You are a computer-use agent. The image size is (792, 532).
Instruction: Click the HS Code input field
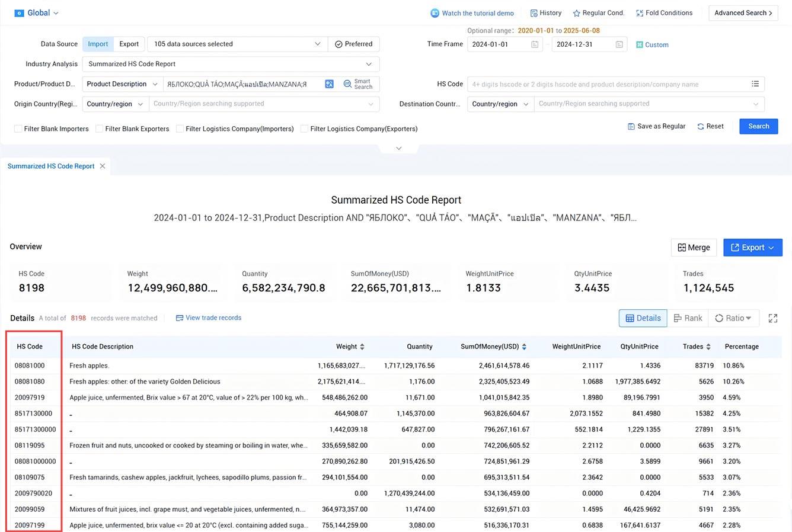point(608,84)
